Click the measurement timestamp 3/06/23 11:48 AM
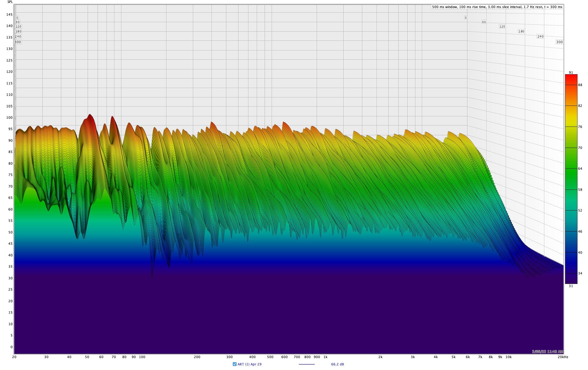Image resolution: width=588 pixels, height=370 pixels. (548, 351)
